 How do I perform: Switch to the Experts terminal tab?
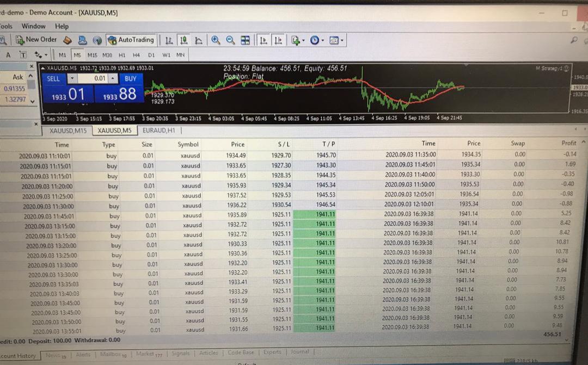(x=272, y=352)
